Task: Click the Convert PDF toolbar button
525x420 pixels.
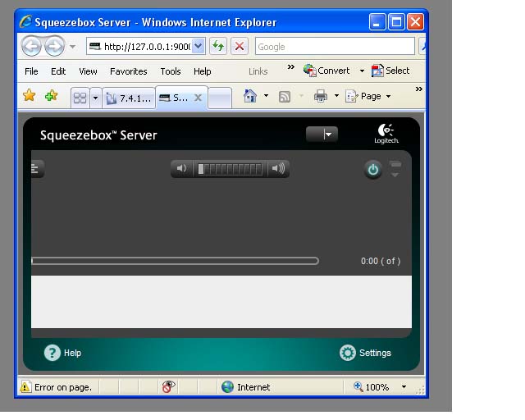Action: click(326, 71)
